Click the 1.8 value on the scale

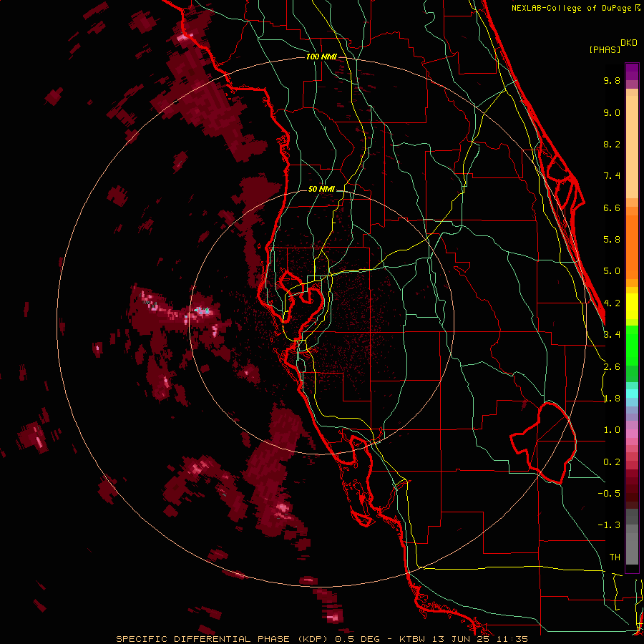pyautogui.click(x=612, y=399)
